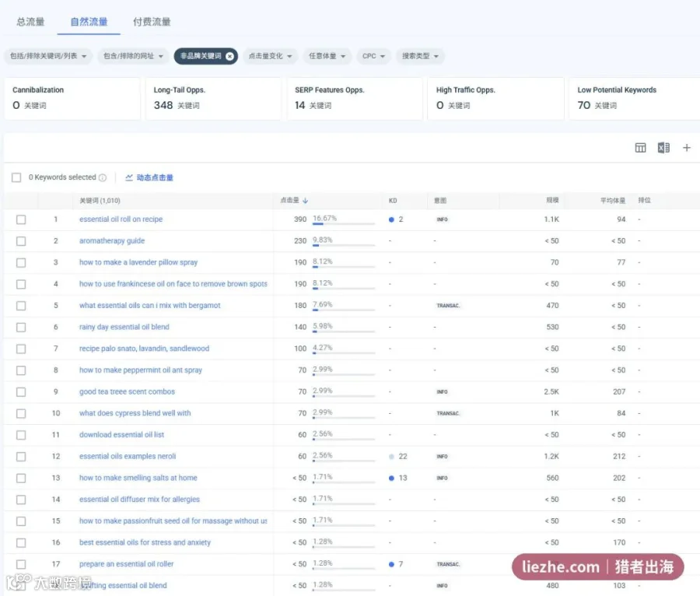Screen dimensions: 700x596
Task: Switch to the 自然流量 tab
Action: pyautogui.click(x=89, y=22)
